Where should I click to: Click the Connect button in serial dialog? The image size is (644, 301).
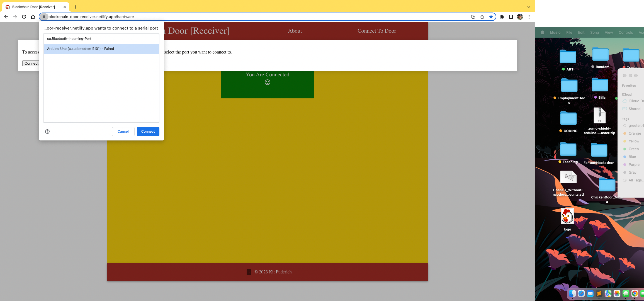point(148,132)
